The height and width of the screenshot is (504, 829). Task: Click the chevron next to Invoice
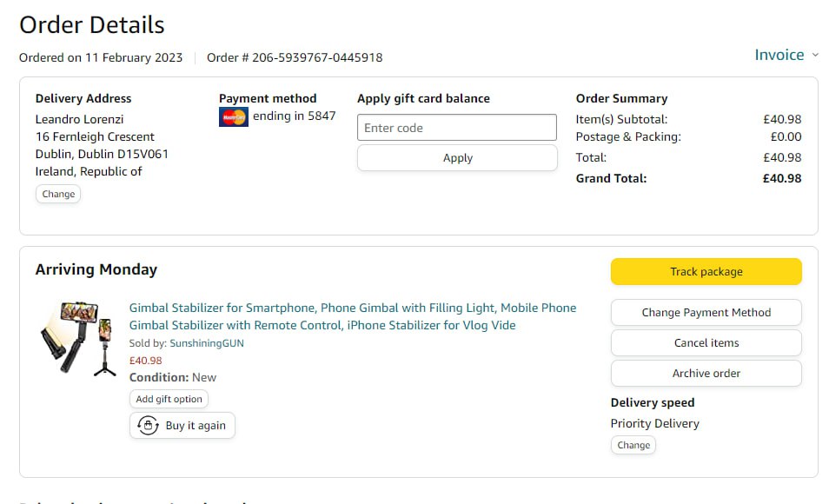click(815, 56)
